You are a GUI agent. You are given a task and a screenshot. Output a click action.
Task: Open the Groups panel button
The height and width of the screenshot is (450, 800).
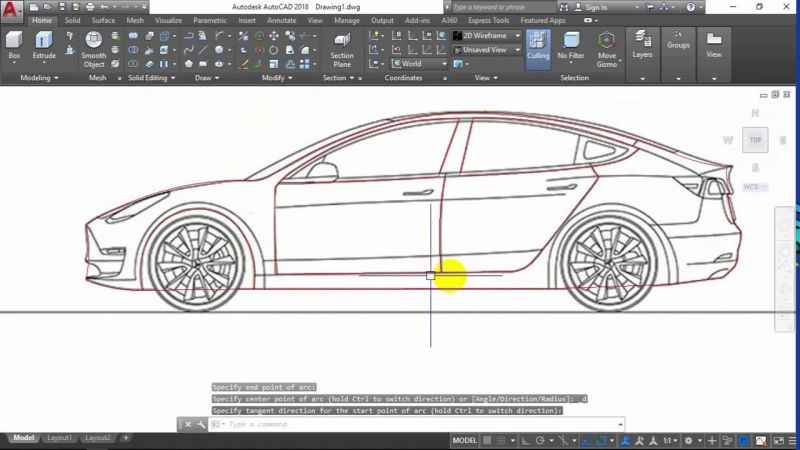tap(678, 40)
